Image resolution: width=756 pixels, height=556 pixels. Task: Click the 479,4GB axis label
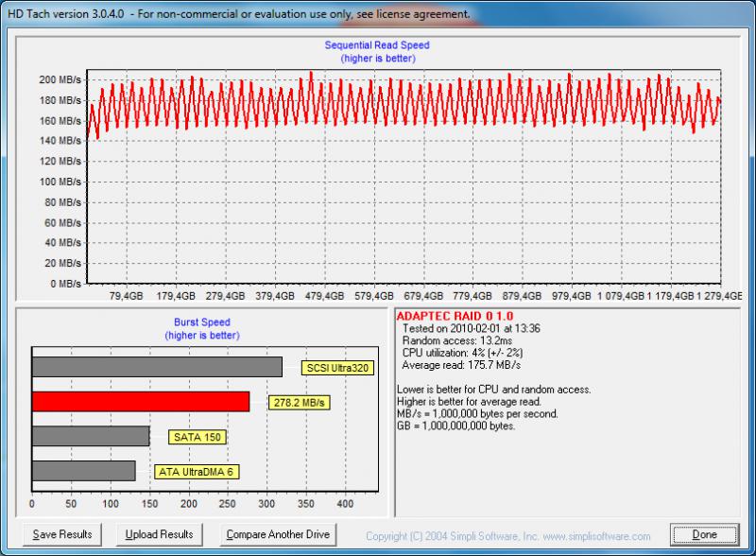324,296
